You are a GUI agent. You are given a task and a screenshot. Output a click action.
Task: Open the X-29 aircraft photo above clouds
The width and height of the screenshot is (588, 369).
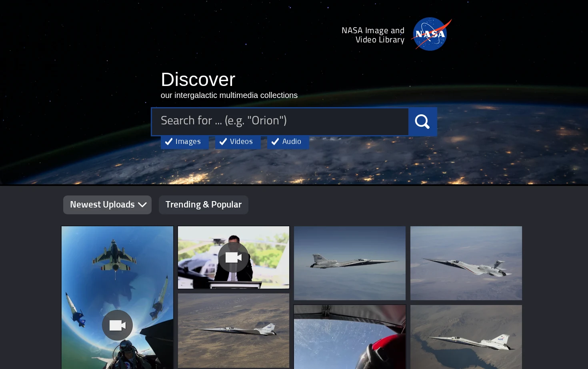pos(350,263)
